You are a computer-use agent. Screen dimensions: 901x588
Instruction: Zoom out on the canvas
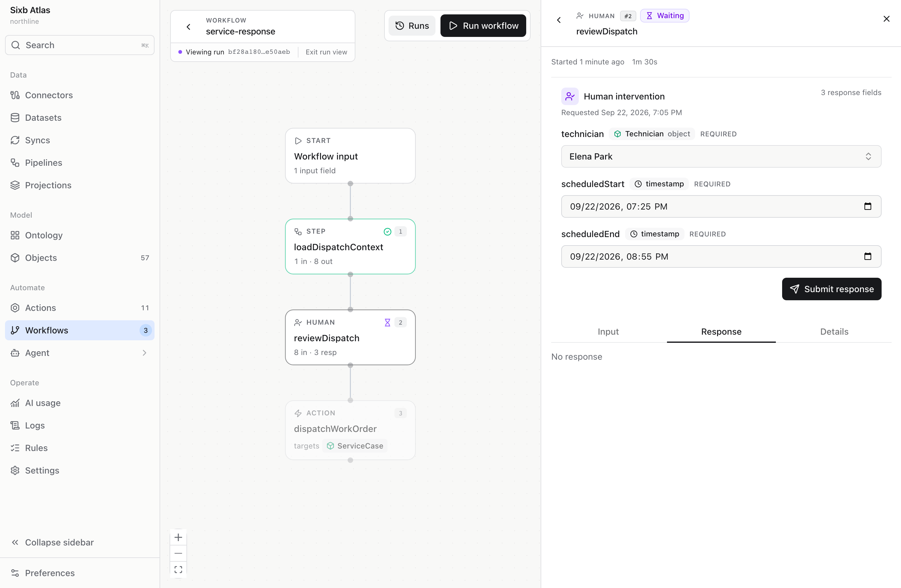[178, 553]
